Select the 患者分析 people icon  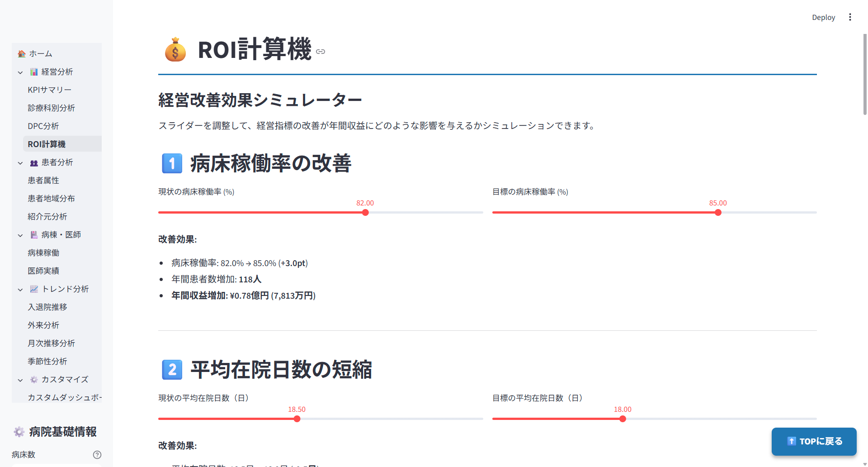pyautogui.click(x=34, y=162)
